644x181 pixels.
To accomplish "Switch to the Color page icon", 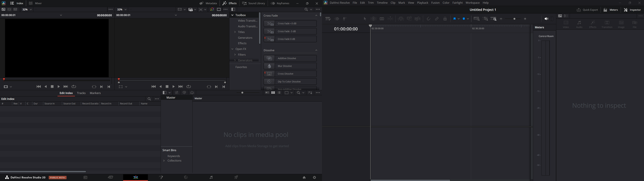I will (186, 177).
